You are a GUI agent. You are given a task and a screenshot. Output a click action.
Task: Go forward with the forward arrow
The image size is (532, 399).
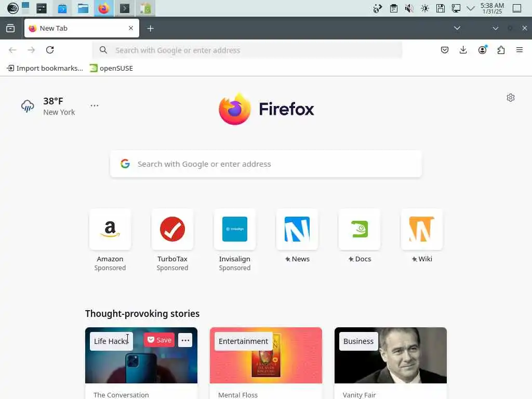coord(31,50)
